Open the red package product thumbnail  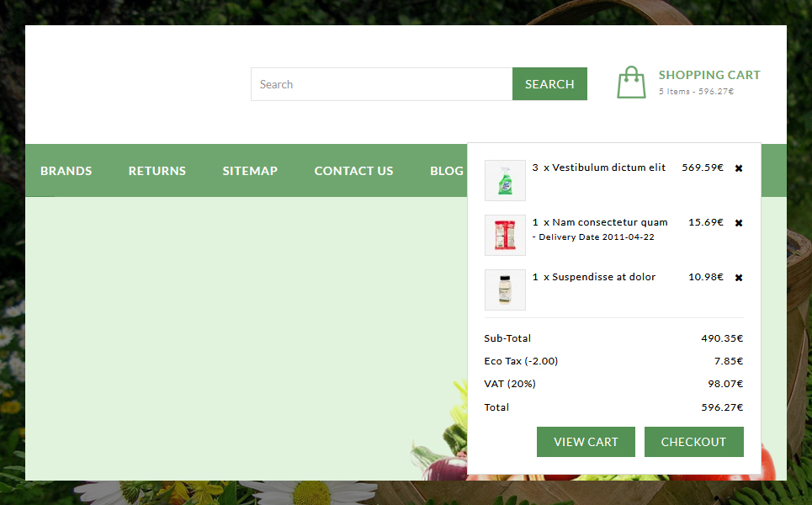(x=505, y=235)
